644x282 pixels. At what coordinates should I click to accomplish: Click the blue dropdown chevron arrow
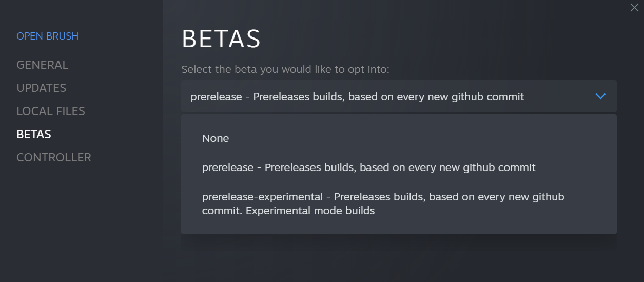(600, 97)
